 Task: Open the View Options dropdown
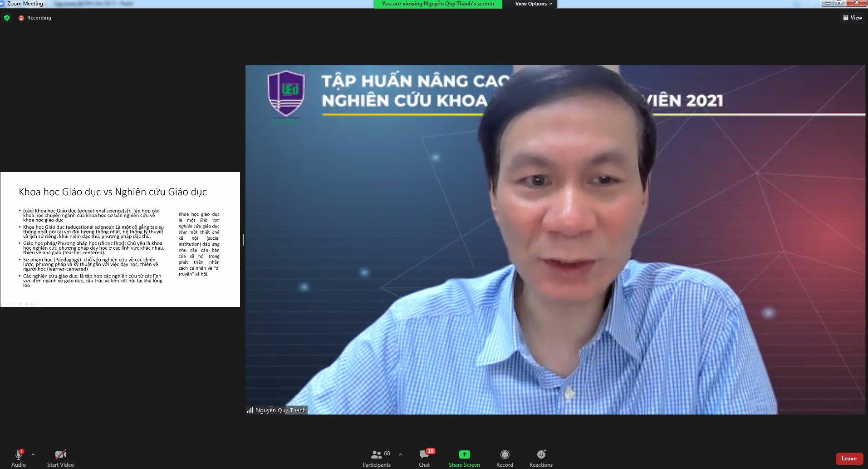pos(534,4)
